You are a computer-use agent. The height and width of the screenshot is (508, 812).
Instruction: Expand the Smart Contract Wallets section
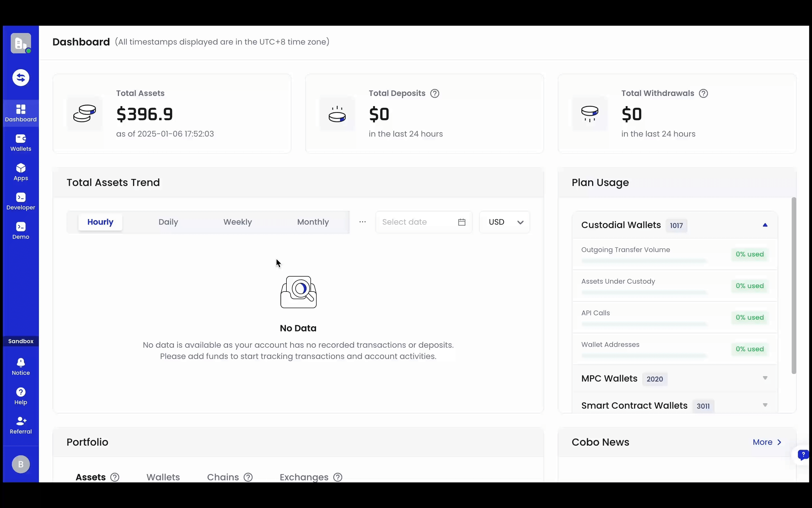[x=765, y=405]
